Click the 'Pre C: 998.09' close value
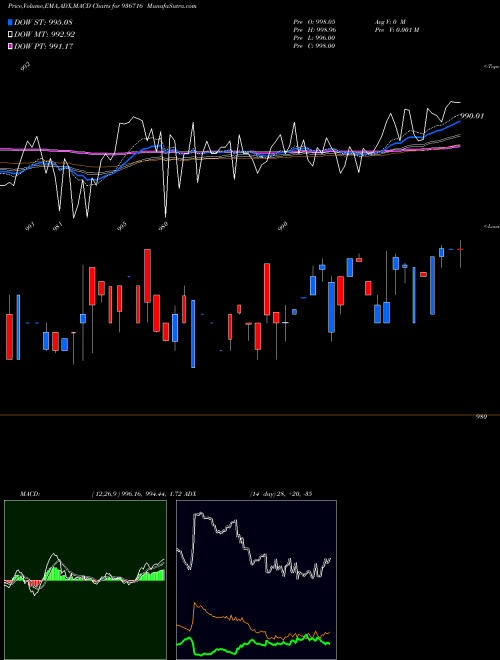 (314, 45)
